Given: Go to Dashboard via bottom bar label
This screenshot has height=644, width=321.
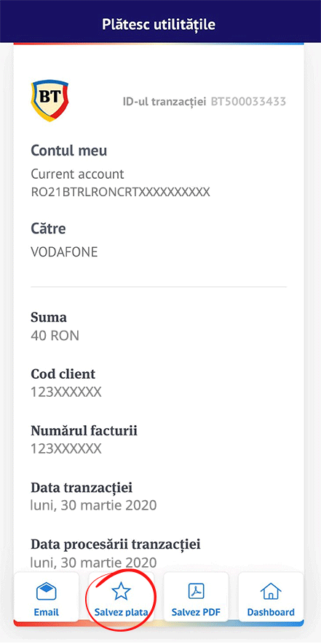Looking at the screenshot, I should (x=271, y=612).
